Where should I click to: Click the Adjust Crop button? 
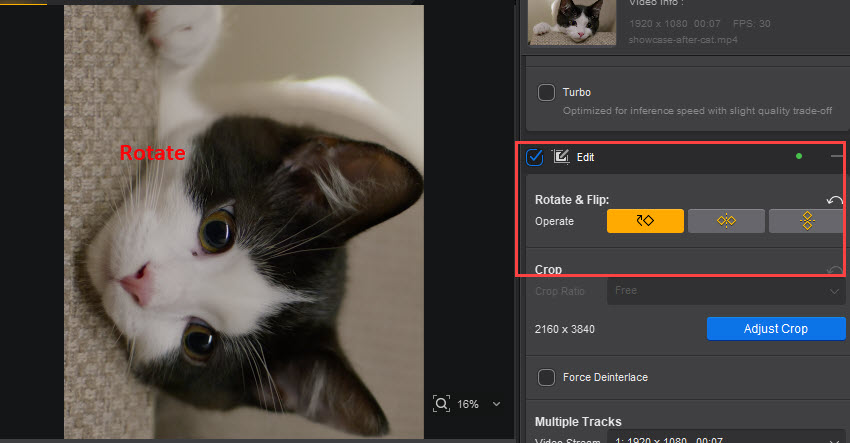click(x=776, y=329)
